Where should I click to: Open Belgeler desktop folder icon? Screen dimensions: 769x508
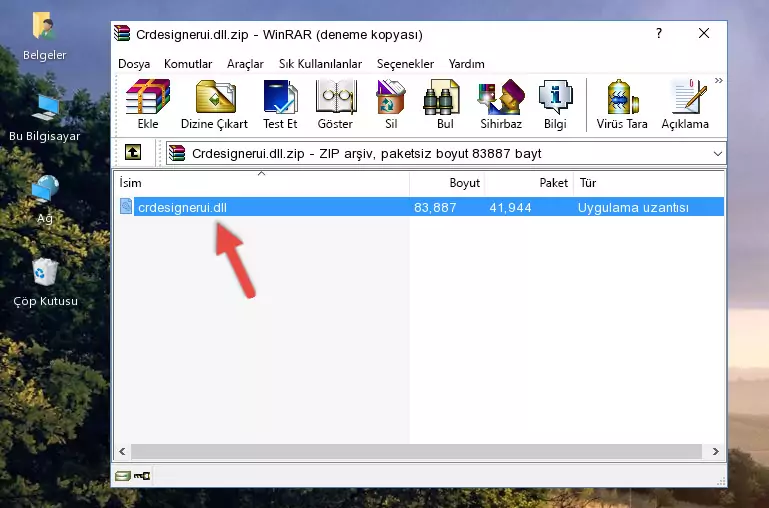tap(44, 26)
